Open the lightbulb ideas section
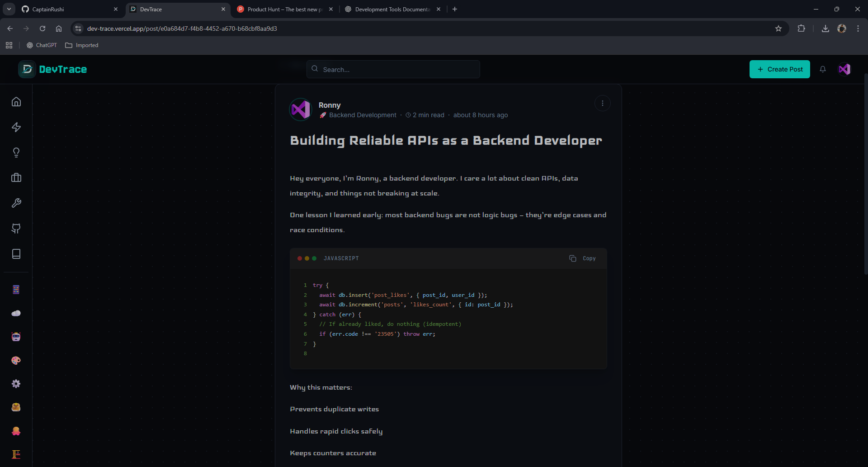Viewport: 868px width, 467px height. coord(16,152)
